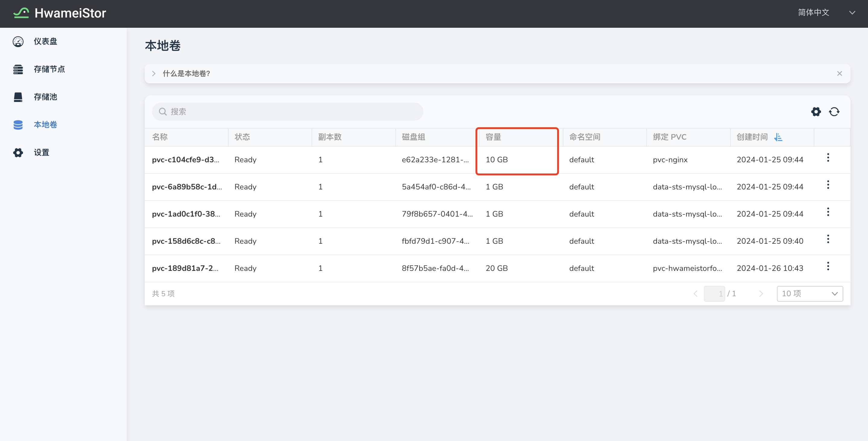This screenshot has height=441, width=868.
Task: Open table column settings gear
Action: click(x=816, y=112)
